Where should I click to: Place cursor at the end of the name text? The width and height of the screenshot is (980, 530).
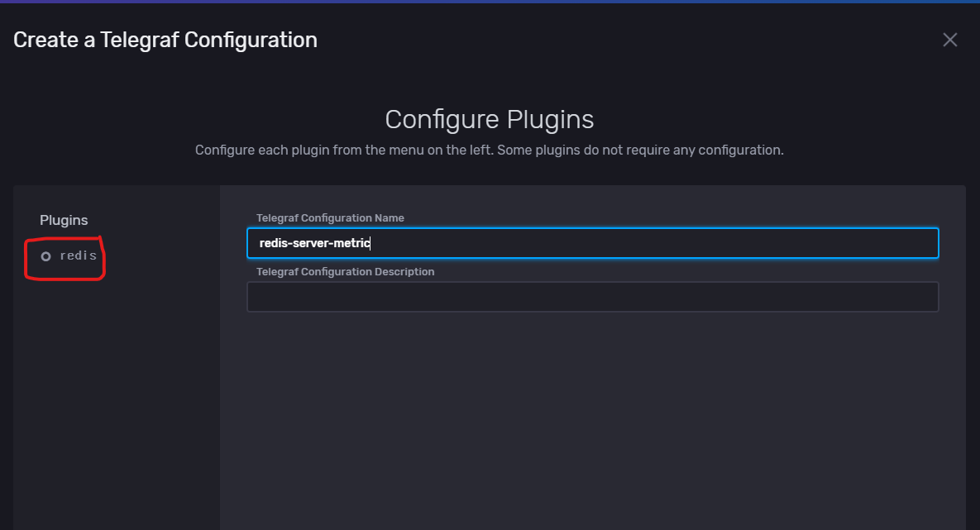click(371, 243)
